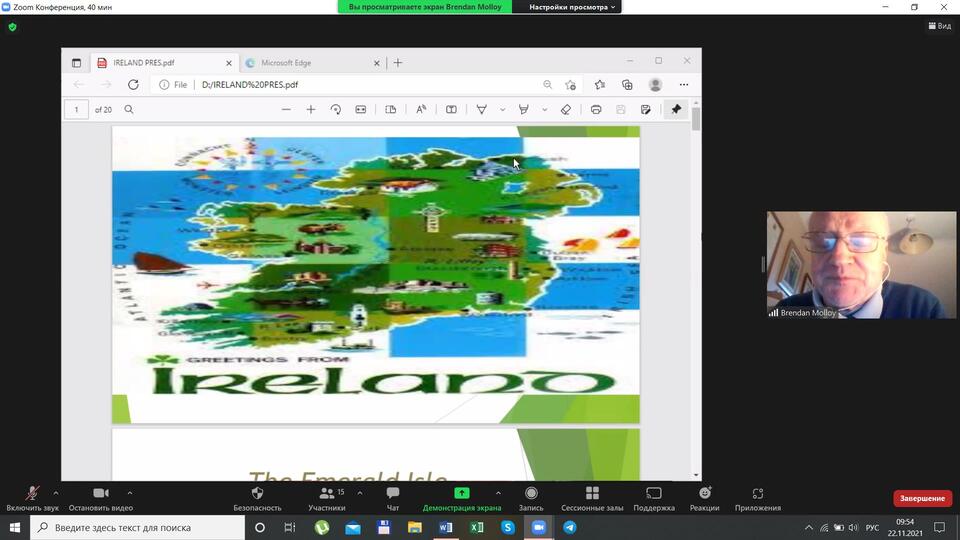Unmute microphone via Включить звук button
This screenshot has height=540, width=960.
tap(32, 498)
